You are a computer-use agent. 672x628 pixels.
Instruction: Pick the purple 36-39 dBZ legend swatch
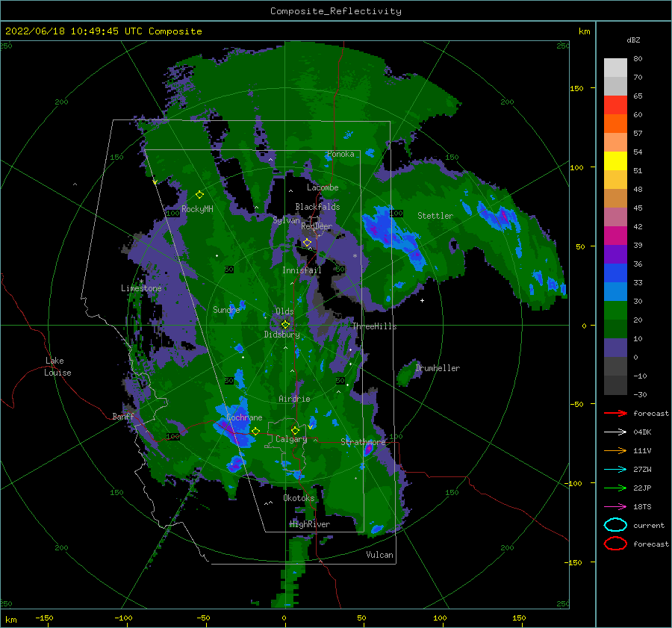pyautogui.click(x=615, y=254)
